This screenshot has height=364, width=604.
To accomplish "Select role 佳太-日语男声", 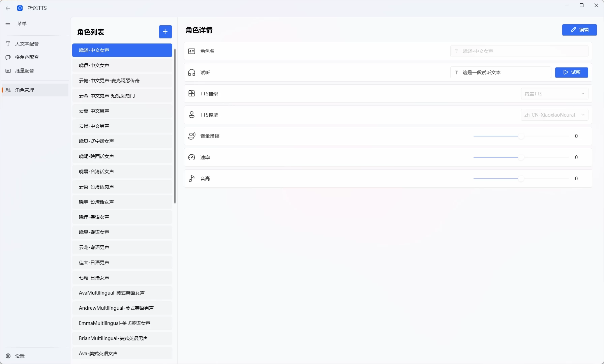I will 122,263.
